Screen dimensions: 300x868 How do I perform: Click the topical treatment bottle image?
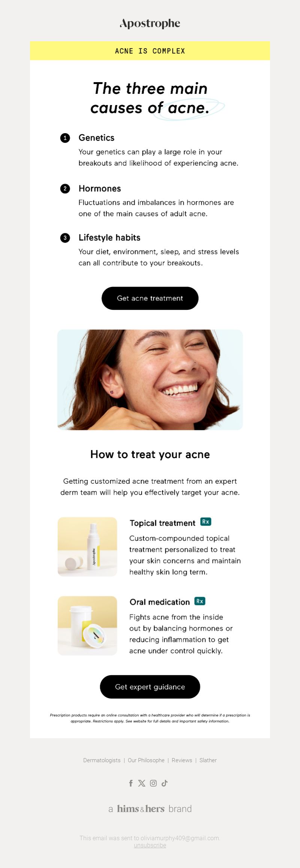pos(87,547)
